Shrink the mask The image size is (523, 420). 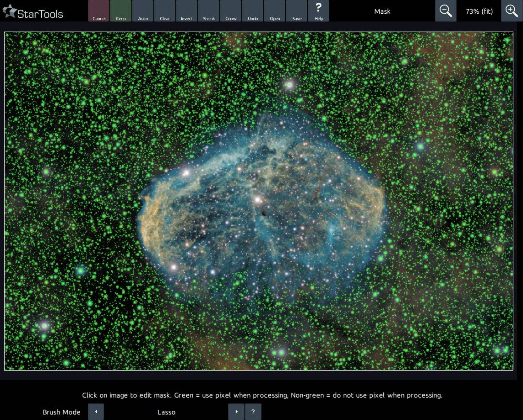209,11
